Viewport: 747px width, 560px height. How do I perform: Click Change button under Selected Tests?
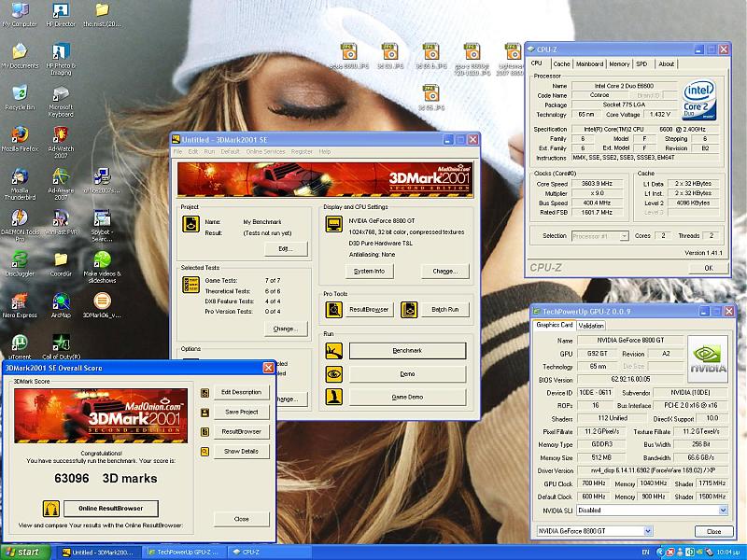286,329
